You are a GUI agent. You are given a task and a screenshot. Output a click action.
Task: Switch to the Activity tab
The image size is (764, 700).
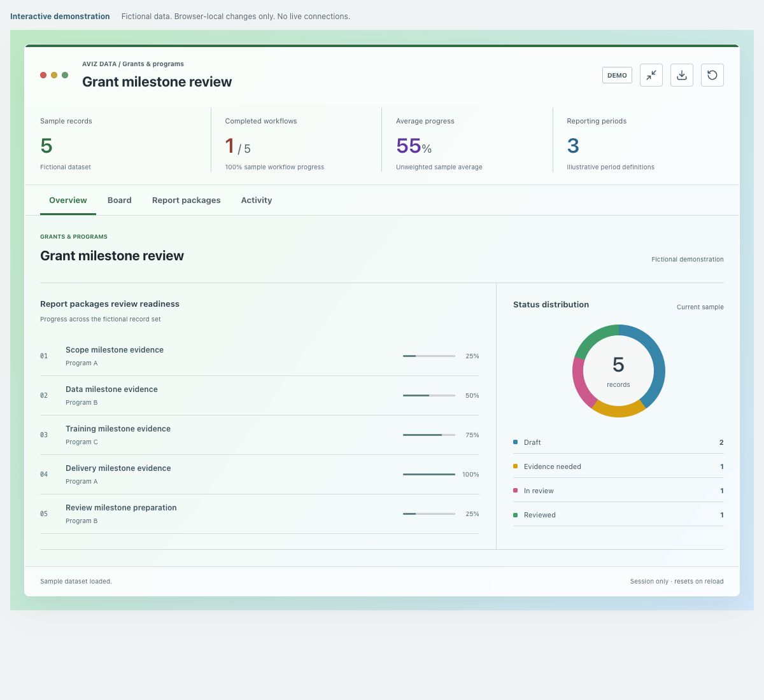(257, 200)
